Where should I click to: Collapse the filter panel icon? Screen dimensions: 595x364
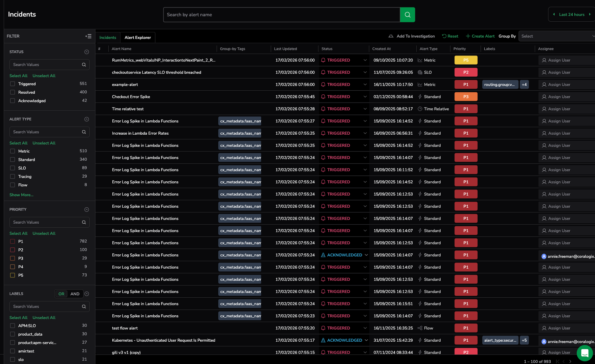[x=88, y=36]
